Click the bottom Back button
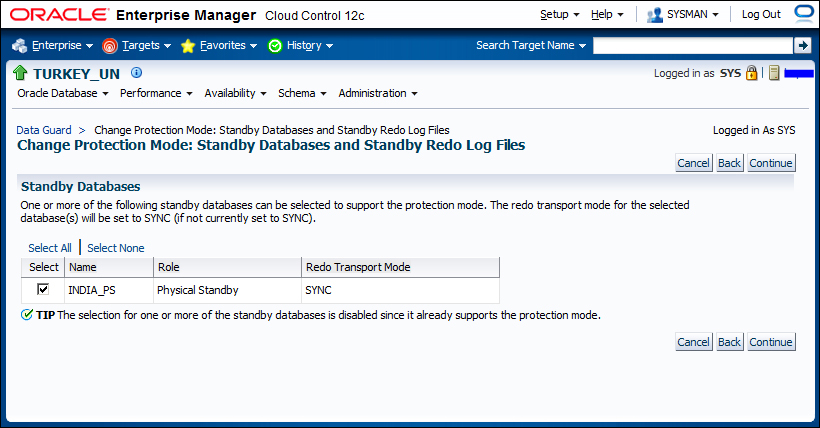 click(730, 342)
